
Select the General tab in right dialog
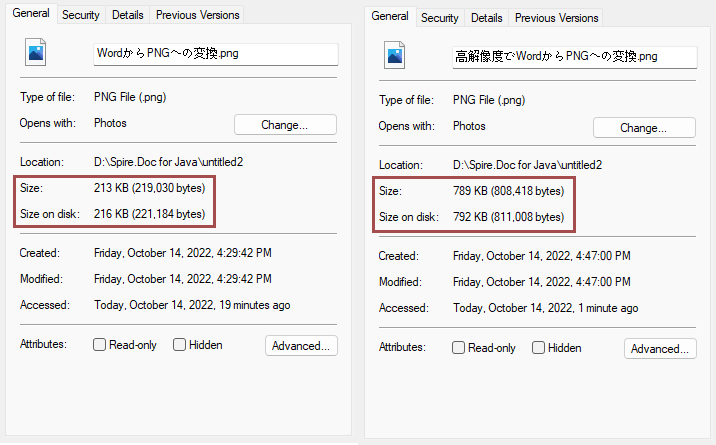coord(390,16)
